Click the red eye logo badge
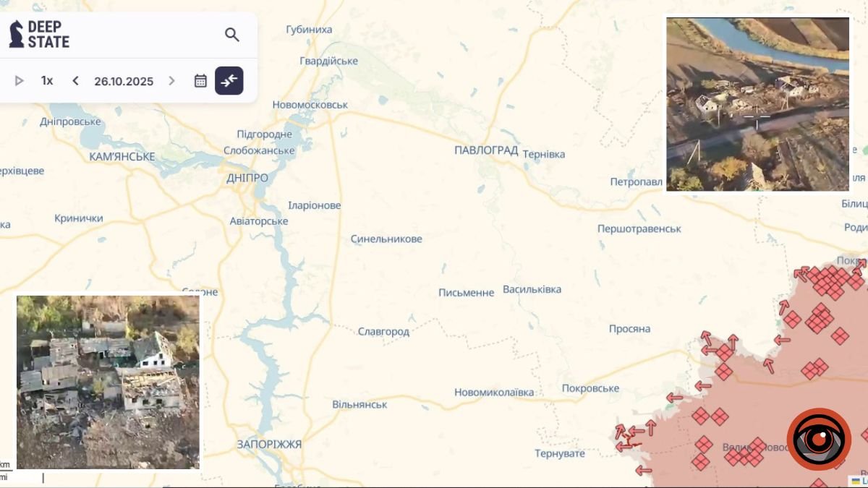 click(x=819, y=440)
